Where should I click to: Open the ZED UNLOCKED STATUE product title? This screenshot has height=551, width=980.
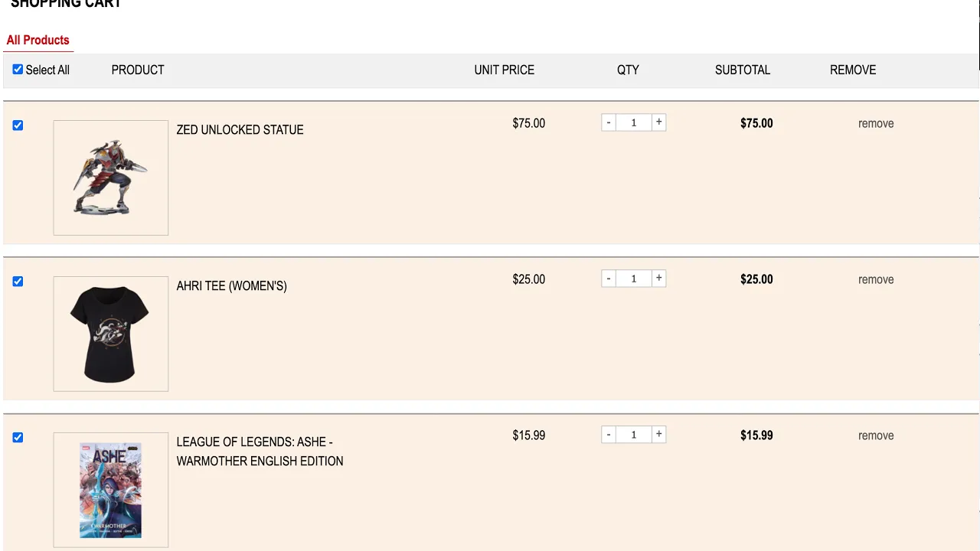pyautogui.click(x=240, y=129)
